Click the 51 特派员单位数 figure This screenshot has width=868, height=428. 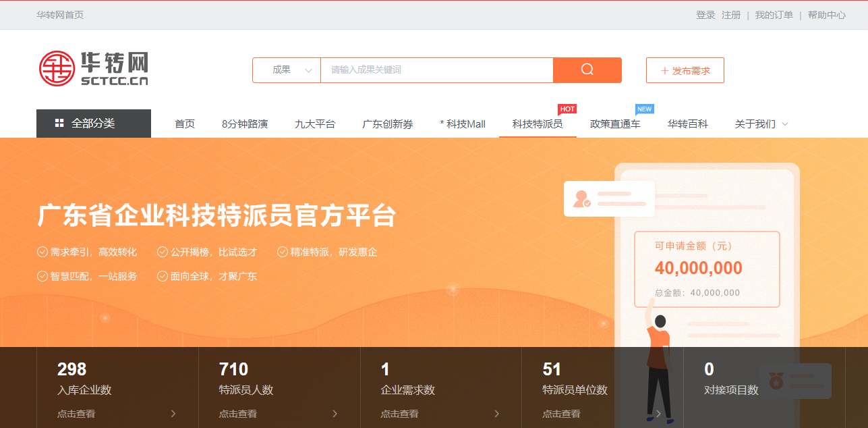tap(552, 369)
